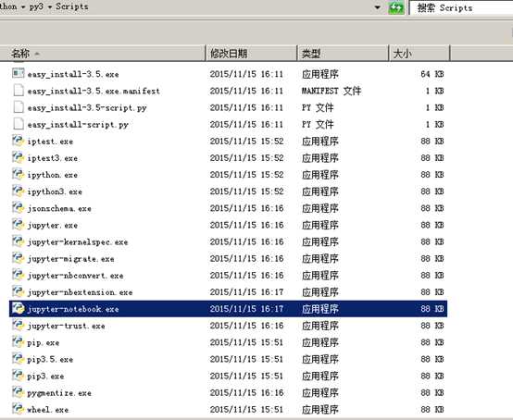Select file name easy_install-script.py

point(78,125)
